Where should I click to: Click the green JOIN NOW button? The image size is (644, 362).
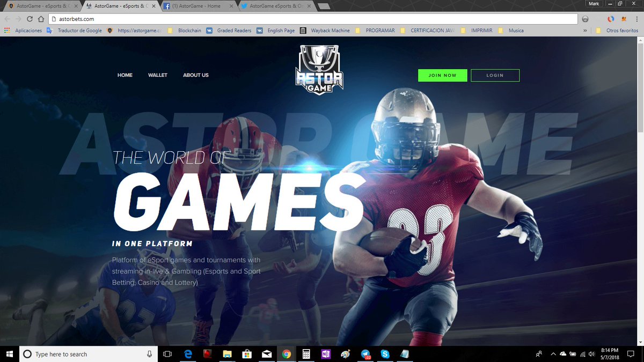tap(443, 75)
